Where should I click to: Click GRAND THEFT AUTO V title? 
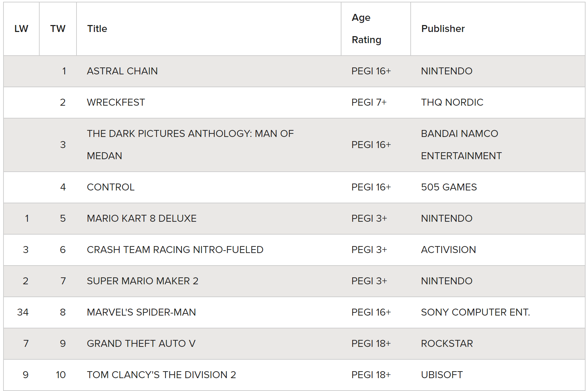point(141,344)
